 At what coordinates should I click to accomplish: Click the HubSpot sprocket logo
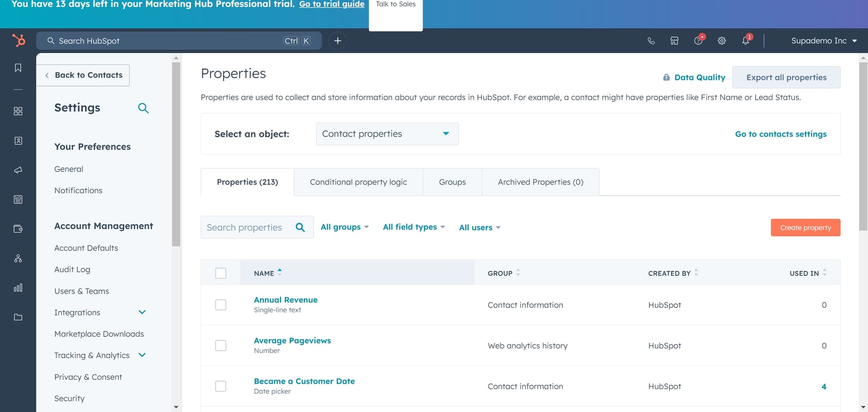tap(19, 40)
